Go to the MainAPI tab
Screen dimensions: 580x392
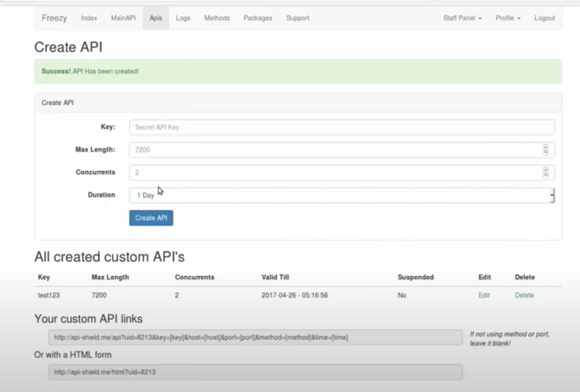(x=123, y=18)
